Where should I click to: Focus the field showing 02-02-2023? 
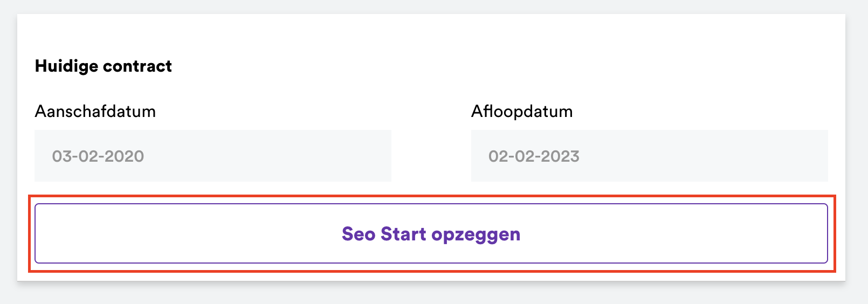point(649,156)
